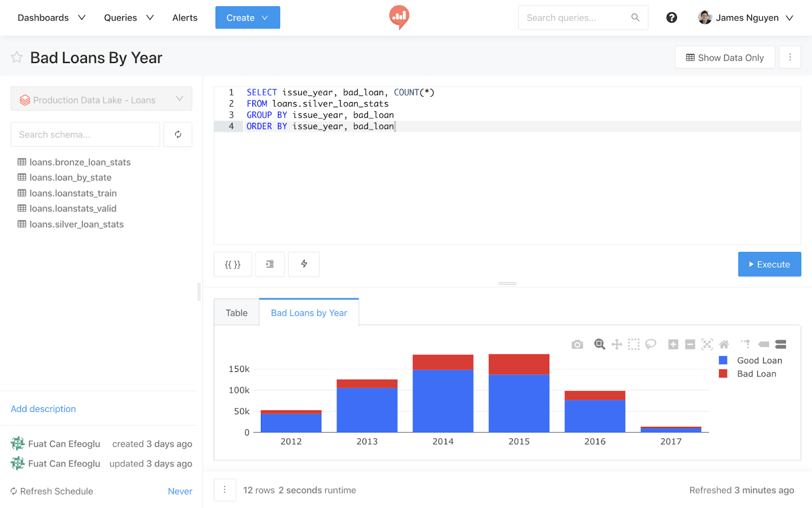Open the James Nguyen user menu
The height and width of the screenshot is (508, 812).
[x=746, y=18]
